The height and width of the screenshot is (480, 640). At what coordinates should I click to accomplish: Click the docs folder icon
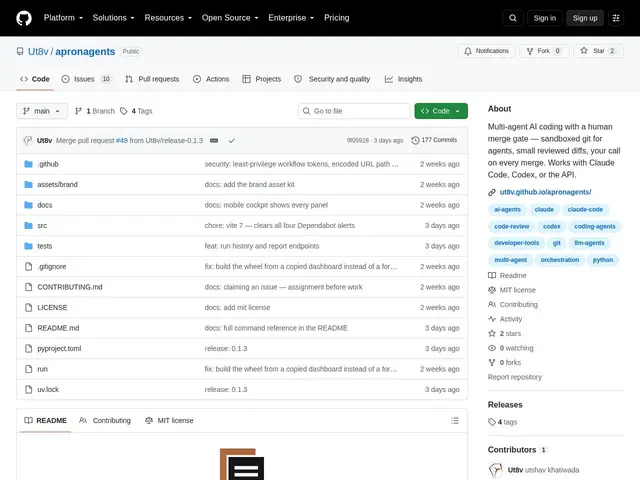(28, 205)
